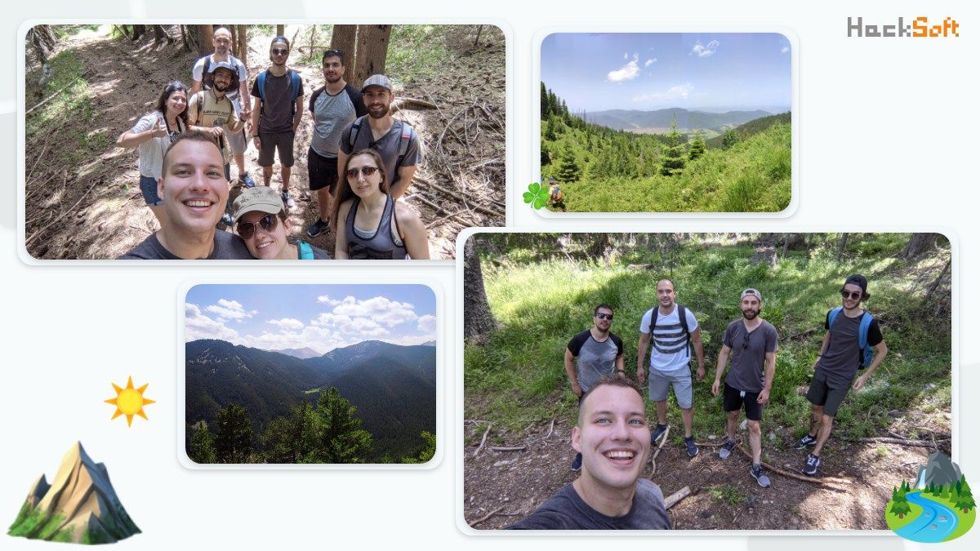Open the dark mountain valley photo
Image resolution: width=980 pixels, height=551 pixels.
(x=310, y=374)
